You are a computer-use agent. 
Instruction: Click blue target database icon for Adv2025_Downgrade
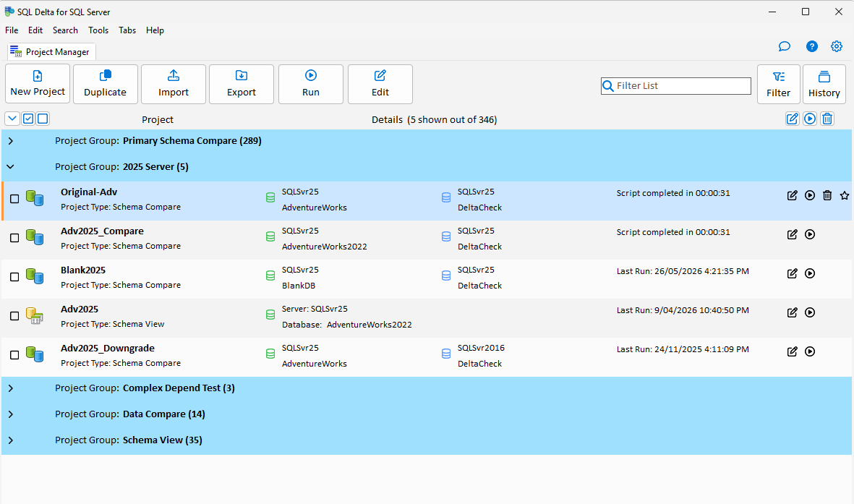(x=446, y=354)
